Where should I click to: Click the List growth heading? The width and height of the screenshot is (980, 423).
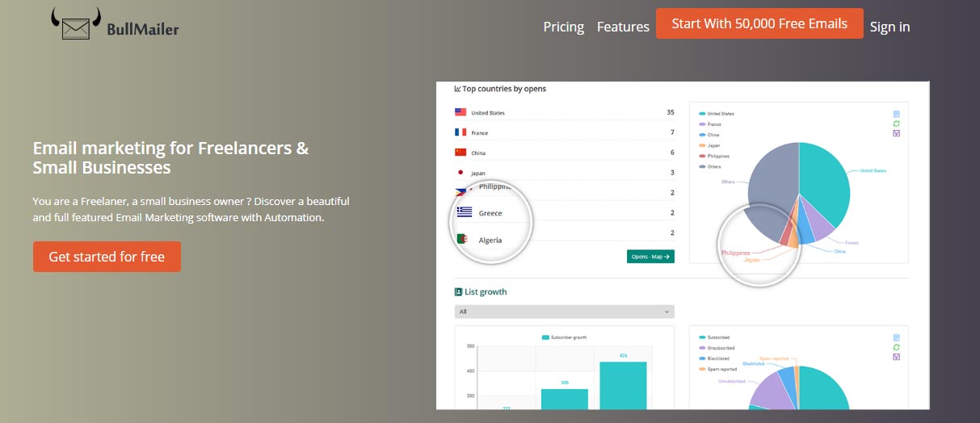coord(486,292)
